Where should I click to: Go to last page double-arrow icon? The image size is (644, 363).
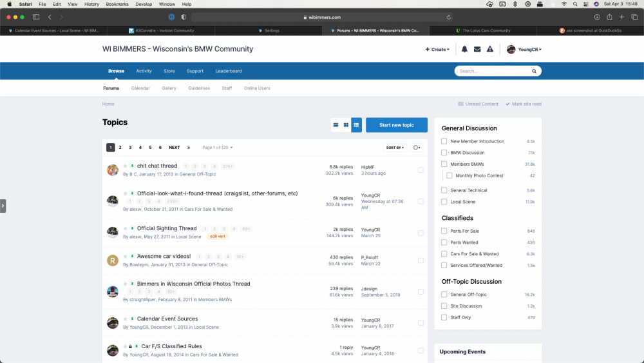(189, 148)
